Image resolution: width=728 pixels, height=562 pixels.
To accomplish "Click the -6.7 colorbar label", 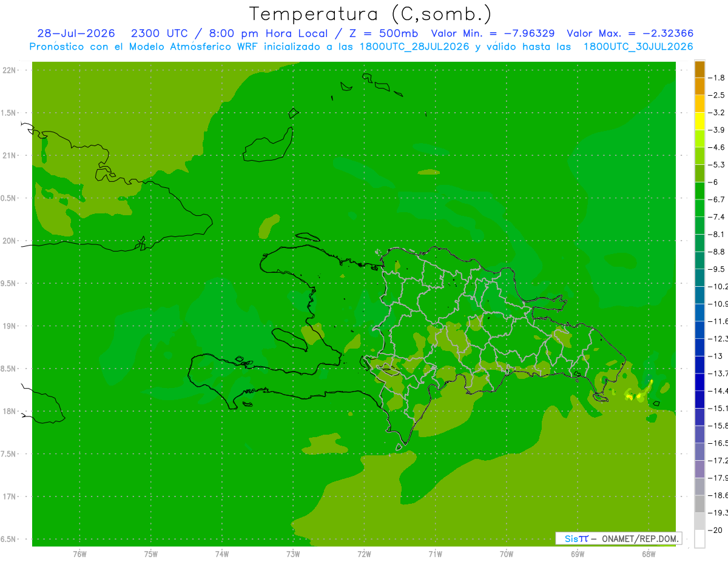I will (x=716, y=199).
